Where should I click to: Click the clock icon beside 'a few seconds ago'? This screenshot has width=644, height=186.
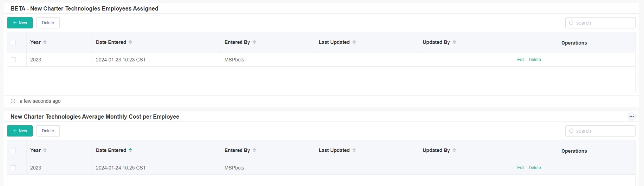coord(13,101)
